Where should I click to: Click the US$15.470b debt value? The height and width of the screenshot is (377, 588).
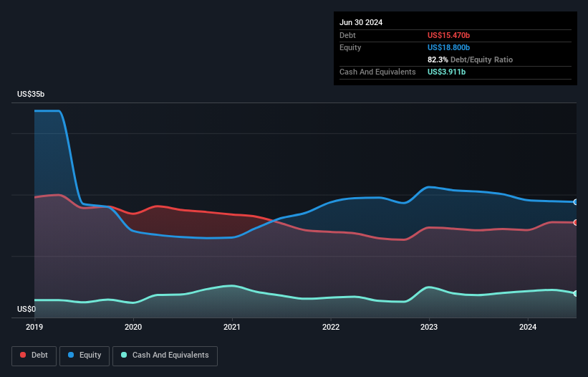click(448, 35)
